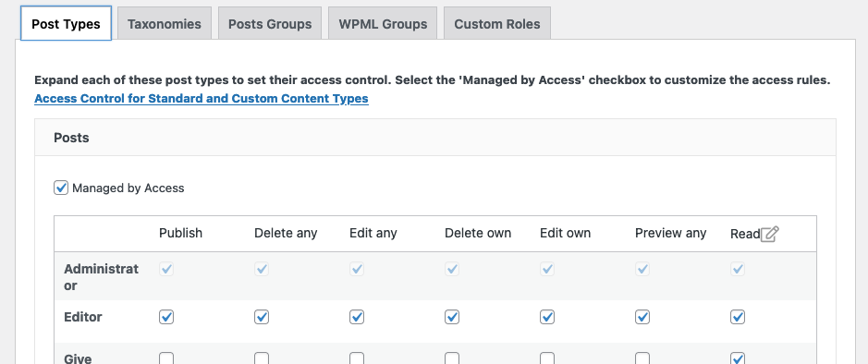Toggle Editor Delete any checkbox

pyautogui.click(x=262, y=317)
